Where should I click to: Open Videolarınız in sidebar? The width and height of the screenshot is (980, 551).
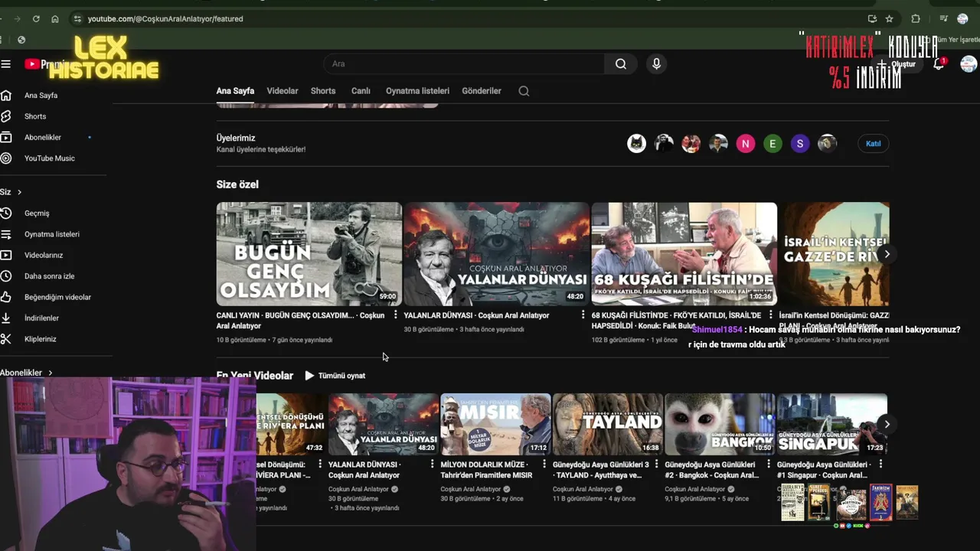44,256
